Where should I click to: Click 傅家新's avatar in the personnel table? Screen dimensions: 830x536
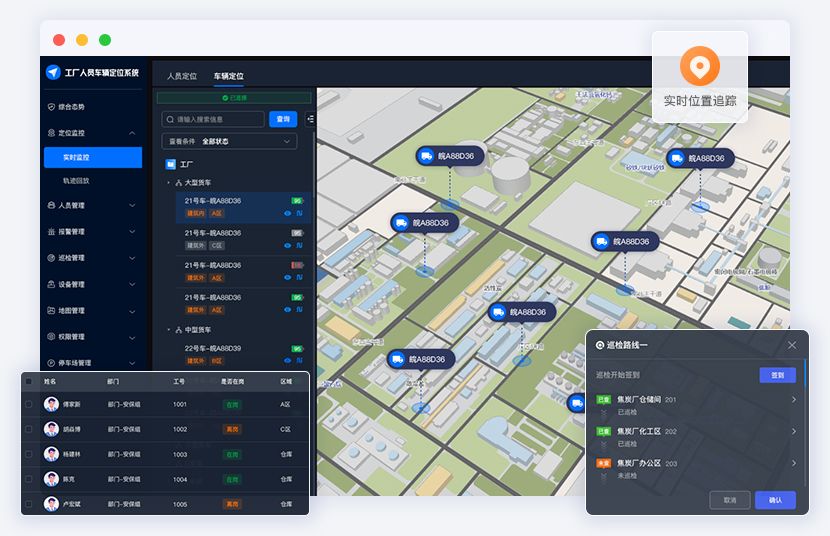point(51,404)
